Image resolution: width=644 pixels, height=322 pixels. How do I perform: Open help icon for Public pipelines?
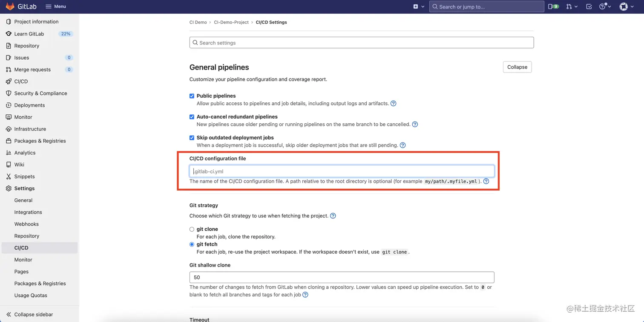394,103
